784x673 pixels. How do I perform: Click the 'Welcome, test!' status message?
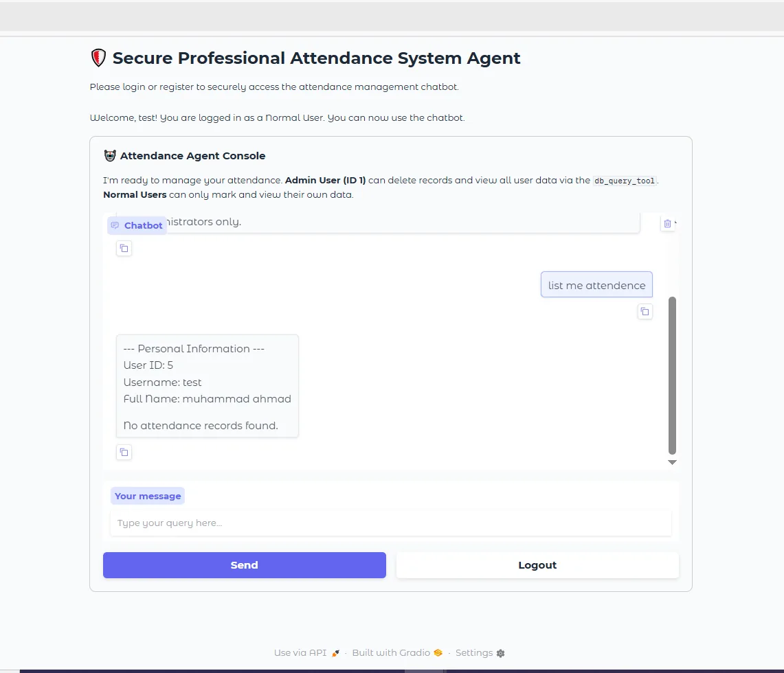coord(277,118)
